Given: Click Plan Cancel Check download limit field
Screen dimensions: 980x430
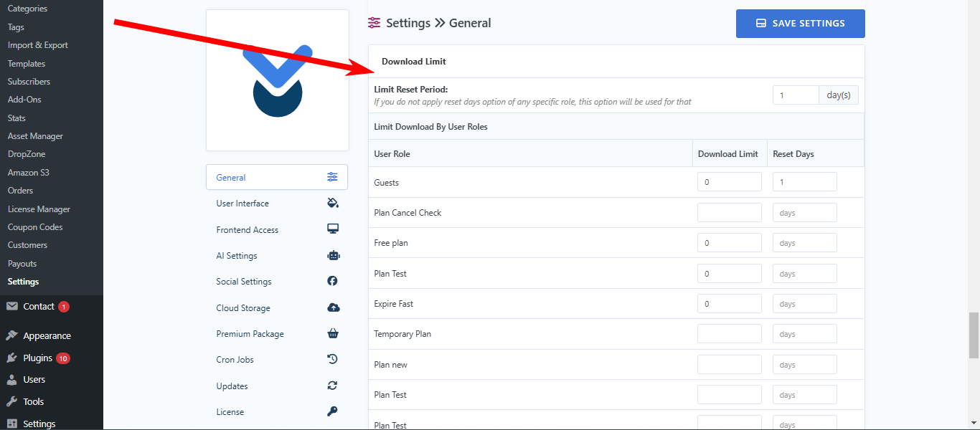Looking at the screenshot, I should click(730, 212).
